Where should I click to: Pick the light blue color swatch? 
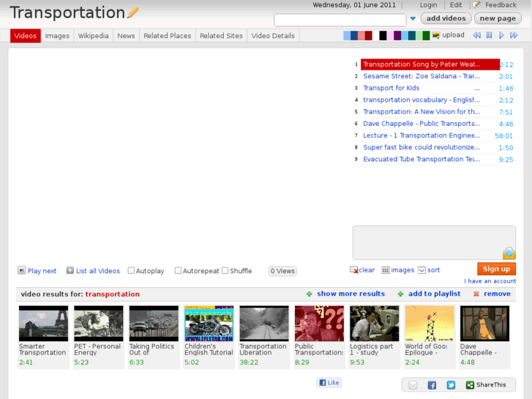click(x=347, y=35)
